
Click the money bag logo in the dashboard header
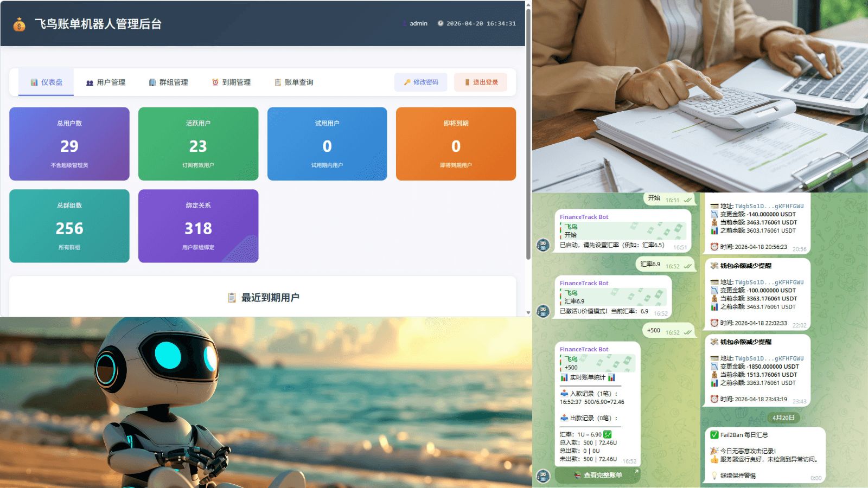20,24
